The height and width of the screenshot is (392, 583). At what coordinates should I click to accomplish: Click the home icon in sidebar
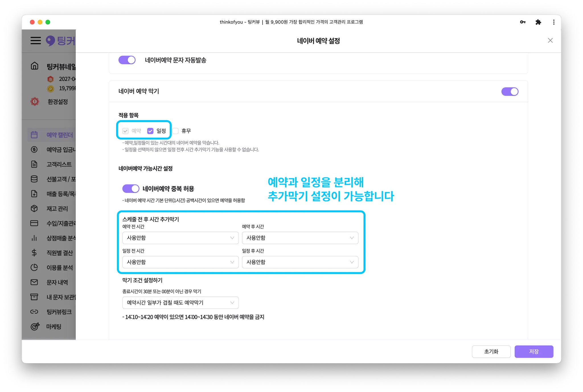click(x=34, y=66)
